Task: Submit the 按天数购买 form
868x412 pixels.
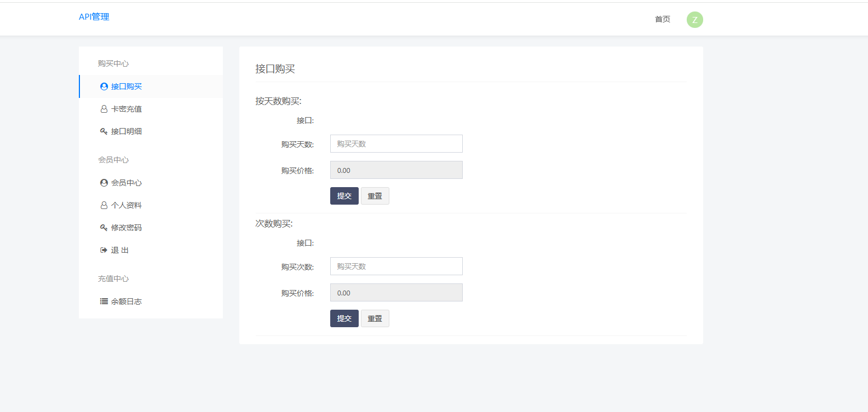Action: tap(344, 196)
